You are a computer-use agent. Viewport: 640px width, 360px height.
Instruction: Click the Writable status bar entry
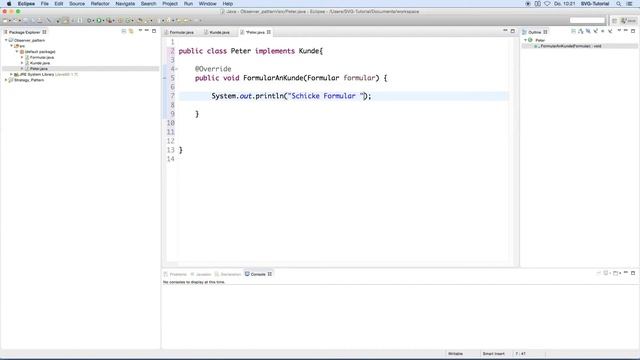(456, 354)
